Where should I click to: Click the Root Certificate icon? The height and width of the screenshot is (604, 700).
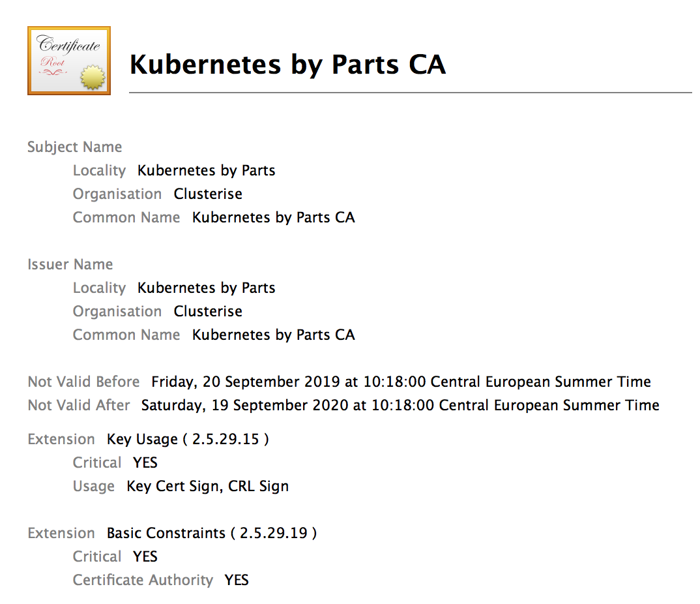point(68,61)
